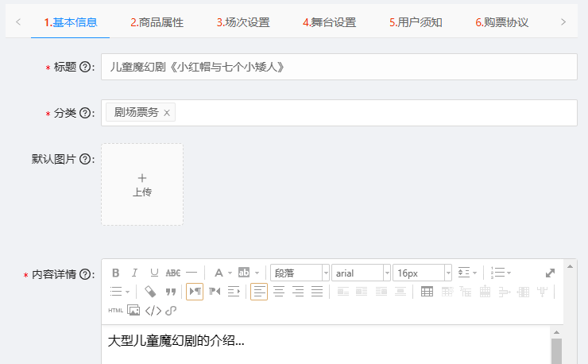Toggle the editor fullscreen mode
The image size is (588, 364).
[x=550, y=273]
